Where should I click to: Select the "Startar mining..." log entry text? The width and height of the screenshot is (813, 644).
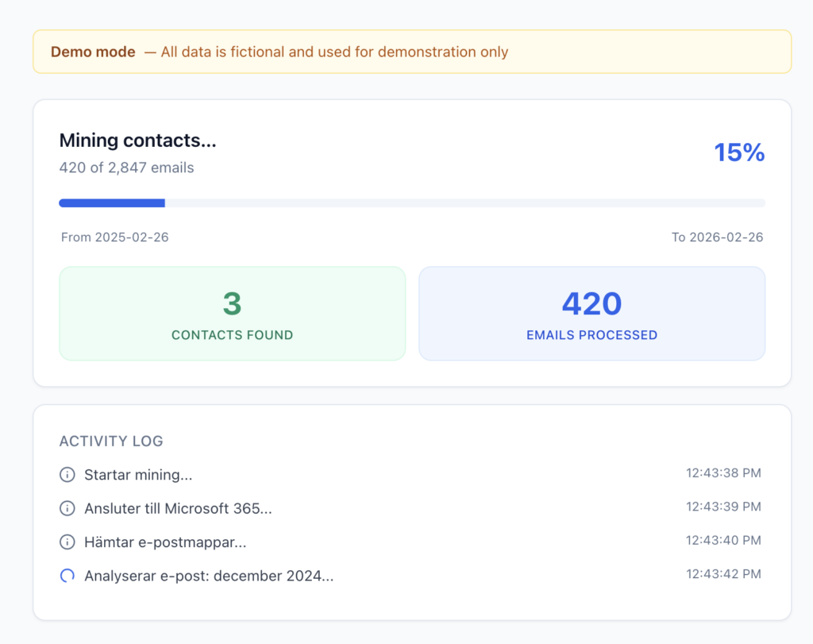tap(138, 475)
